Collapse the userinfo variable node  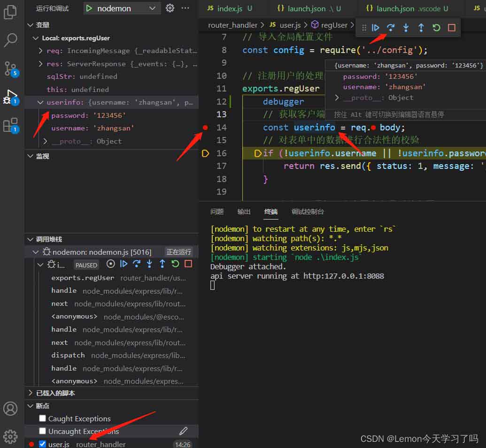pos(40,102)
